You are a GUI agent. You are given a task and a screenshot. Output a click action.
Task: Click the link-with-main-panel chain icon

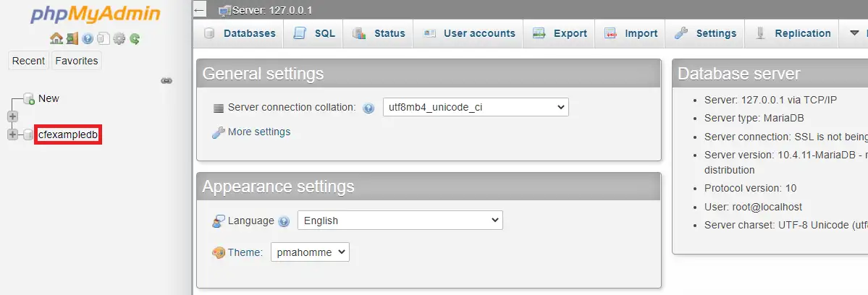pyautogui.click(x=166, y=81)
